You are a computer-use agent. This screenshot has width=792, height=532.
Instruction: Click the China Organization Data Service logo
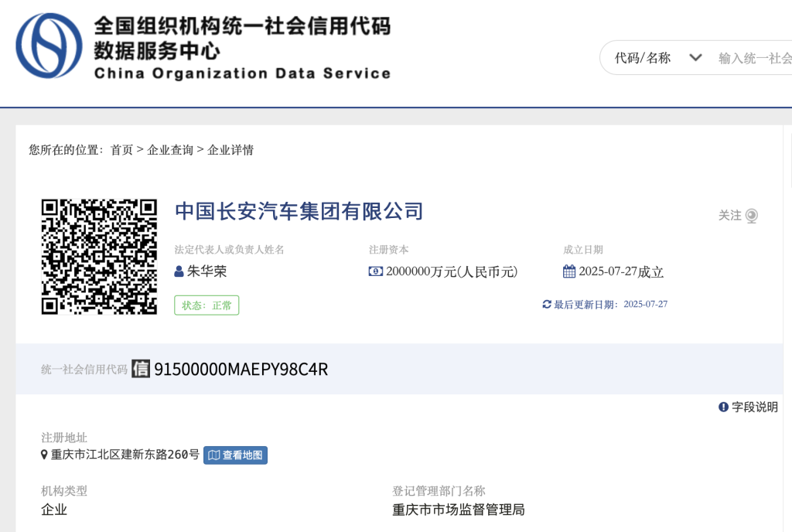pyautogui.click(x=49, y=45)
